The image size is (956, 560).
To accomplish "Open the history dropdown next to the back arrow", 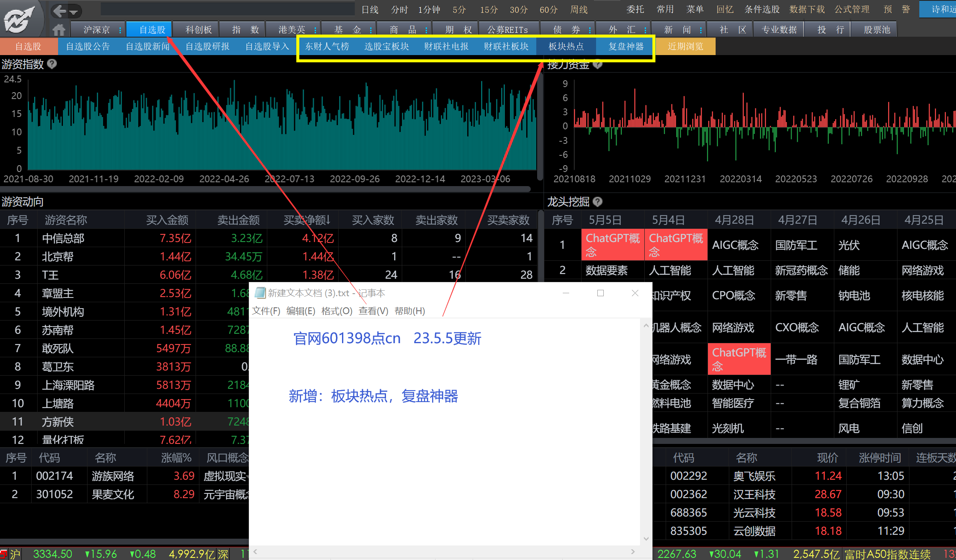I will (74, 12).
